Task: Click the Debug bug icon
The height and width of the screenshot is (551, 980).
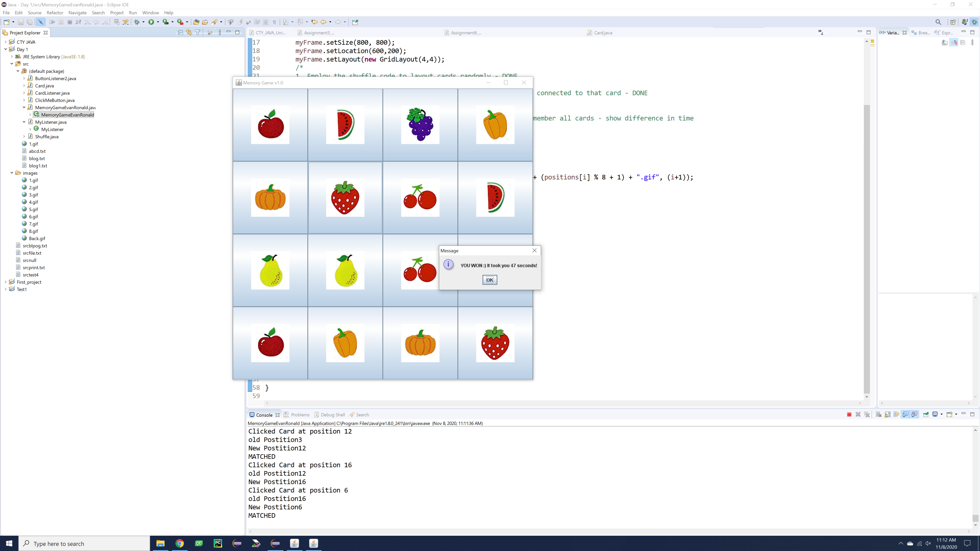Action: point(137,22)
